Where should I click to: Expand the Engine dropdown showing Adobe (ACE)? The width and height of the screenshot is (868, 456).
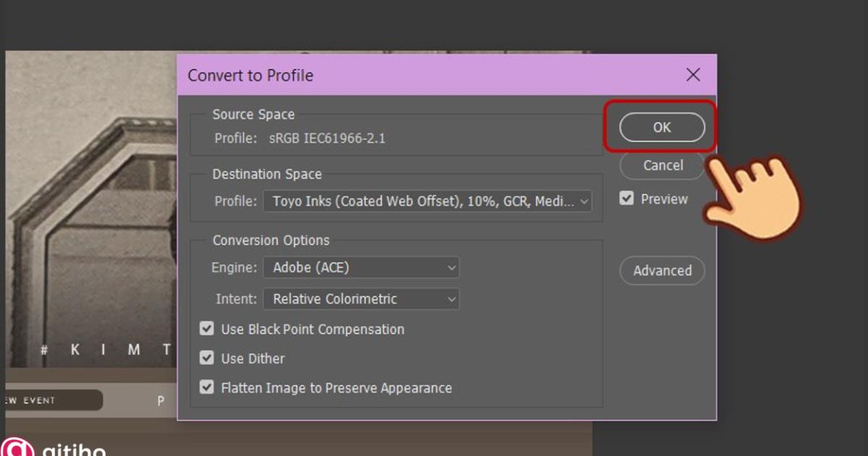pos(361,268)
